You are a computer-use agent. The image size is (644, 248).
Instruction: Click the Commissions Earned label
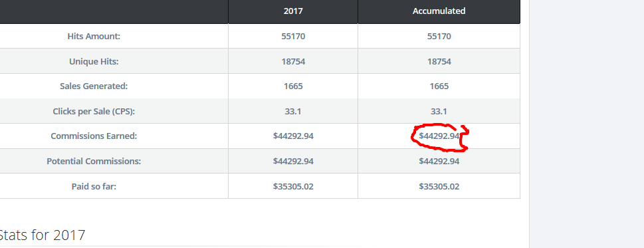[x=94, y=136]
